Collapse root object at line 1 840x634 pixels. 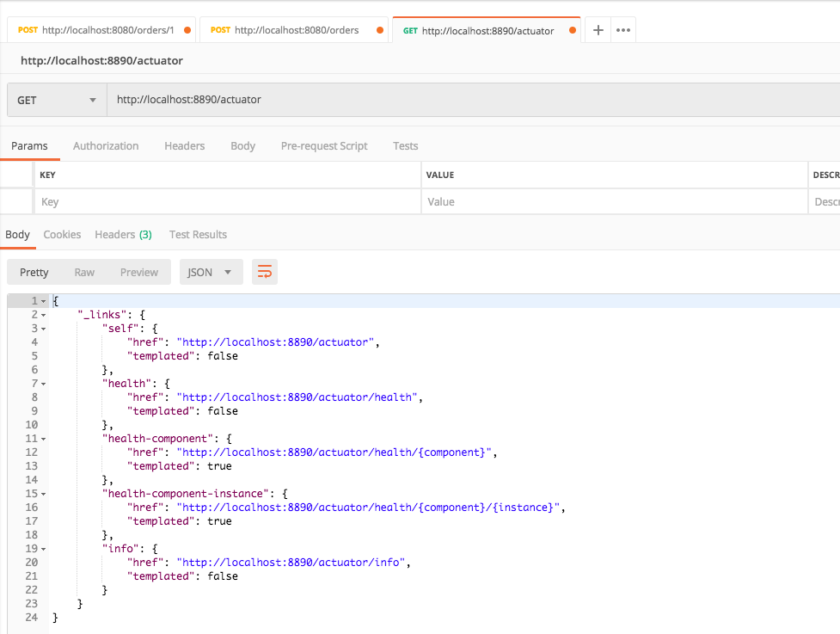[43, 301]
